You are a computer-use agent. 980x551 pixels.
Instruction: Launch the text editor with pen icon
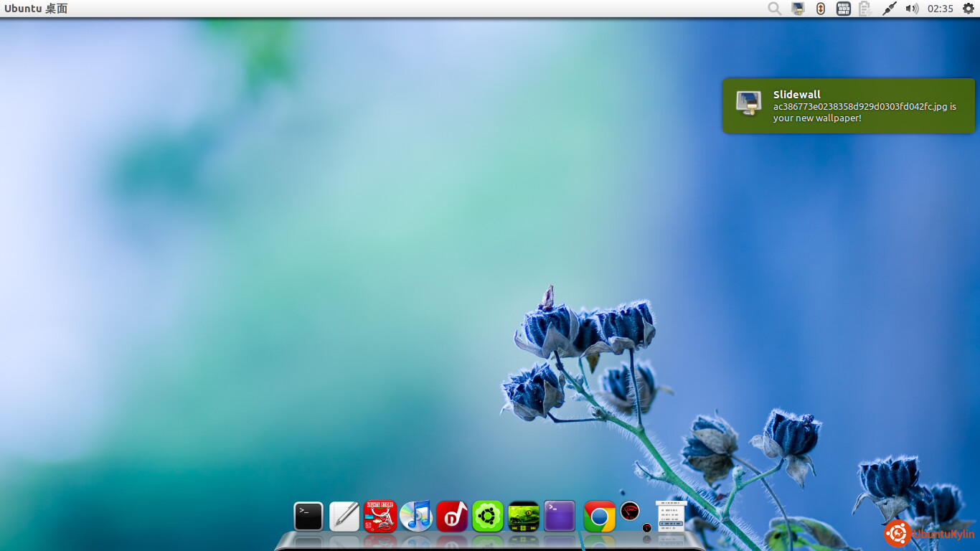(x=344, y=517)
